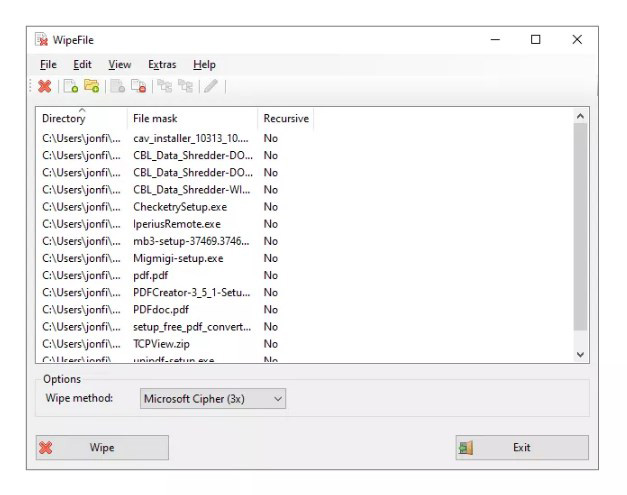Screen dimensions: 627x495
Task: Select the pdf.pdf entry
Action: [x=150, y=275]
